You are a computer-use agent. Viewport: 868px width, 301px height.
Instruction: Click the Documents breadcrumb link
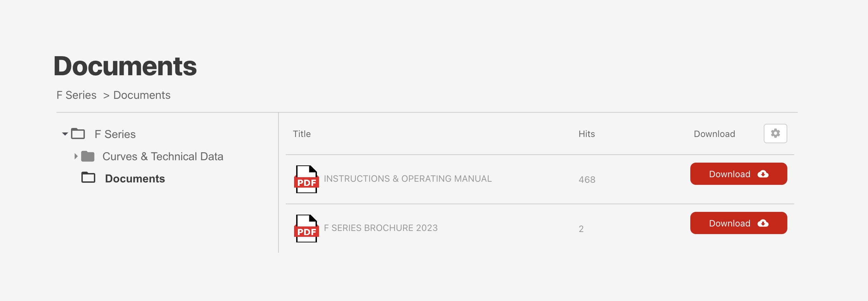coord(142,95)
